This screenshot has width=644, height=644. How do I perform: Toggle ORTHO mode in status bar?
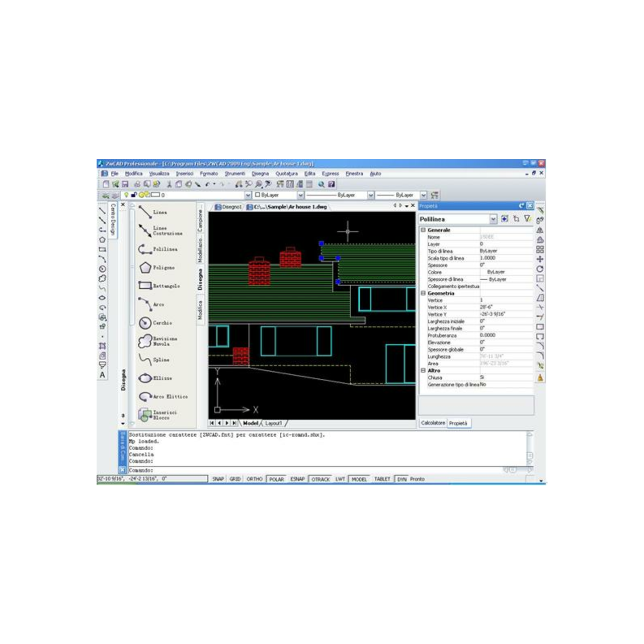(x=255, y=479)
